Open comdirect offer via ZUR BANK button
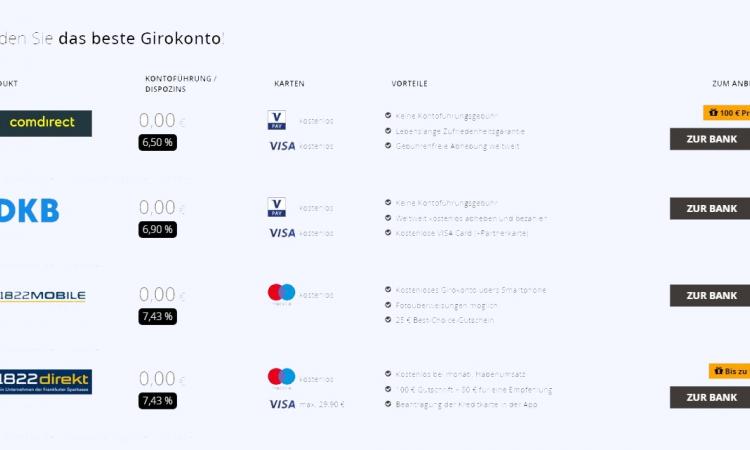Viewport: 750px width, 450px height. pyautogui.click(x=710, y=139)
